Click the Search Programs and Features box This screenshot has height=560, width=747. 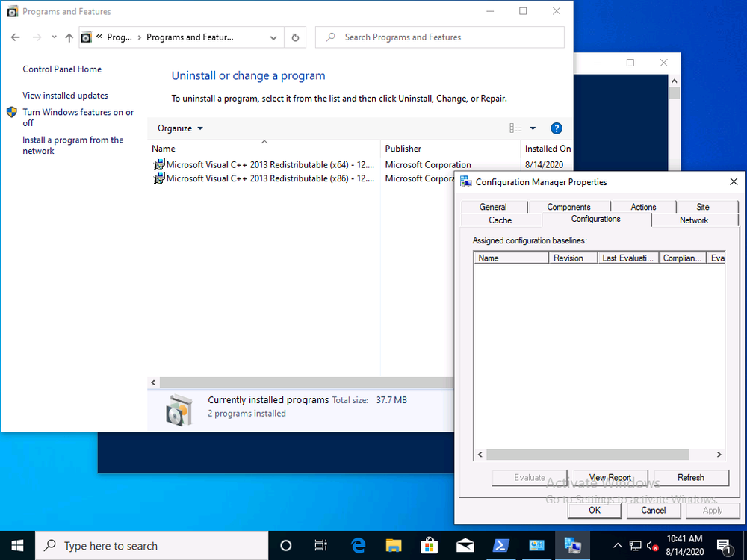(448, 37)
